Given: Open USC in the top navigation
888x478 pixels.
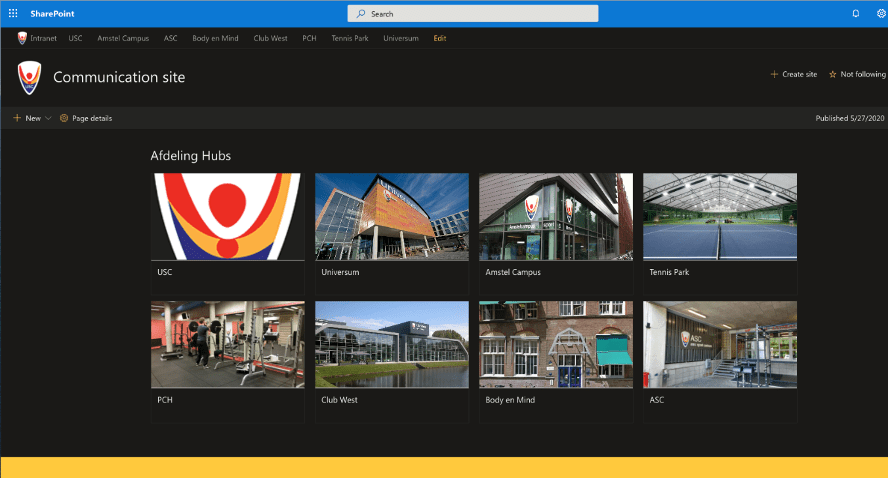Looking at the screenshot, I should coord(75,38).
